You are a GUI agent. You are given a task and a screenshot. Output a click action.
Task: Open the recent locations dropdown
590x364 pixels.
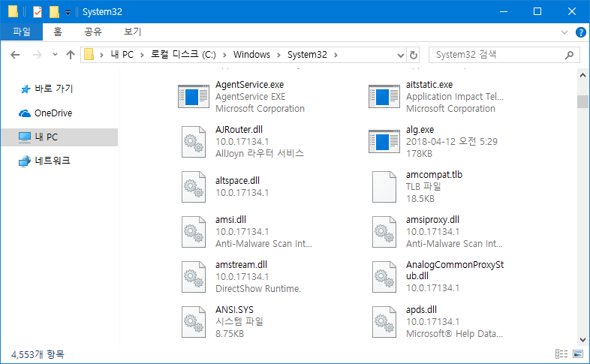tap(55, 55)
